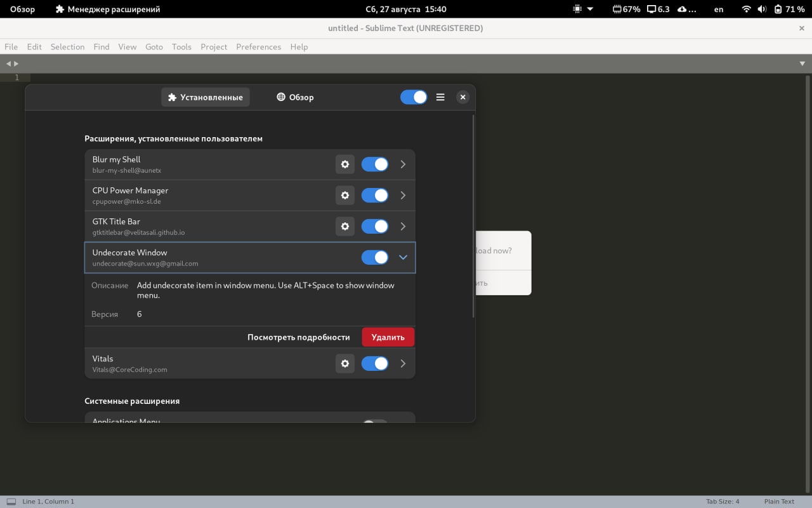Viewport: 812px width, 508px height.
Task: Click Посмотреть подробности button
Action: pyautogui.click(x=299, y=337)
